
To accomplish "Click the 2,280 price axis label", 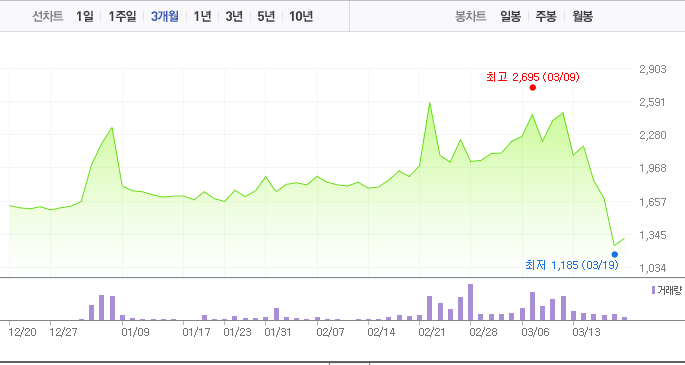I will coord(653,135).
